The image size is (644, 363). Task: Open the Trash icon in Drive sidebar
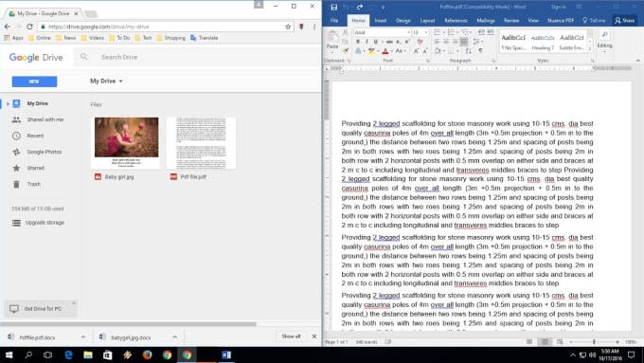click(16, 184)
